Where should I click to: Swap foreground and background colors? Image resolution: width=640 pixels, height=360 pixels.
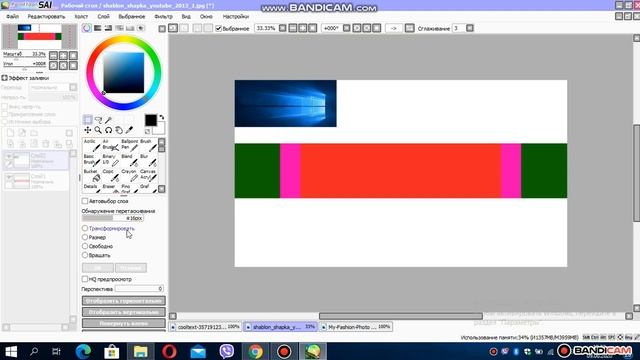tap(162, 117)
